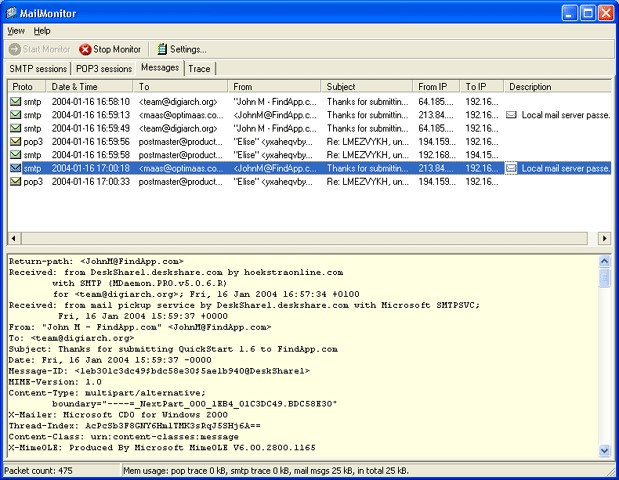Click the message pane vertical scroll thumb
619x480 pixels.
tap(604, 278)
